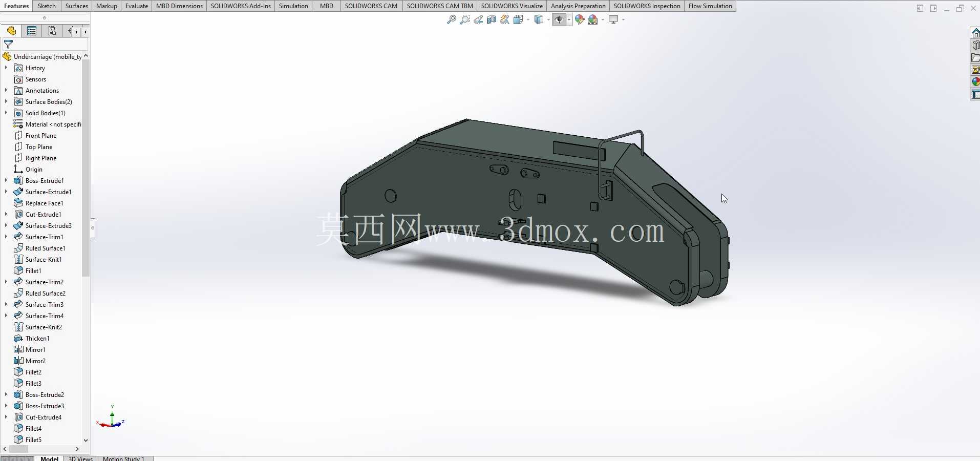Screen dimensions: 980x461
Task: Switch to the 3D Views bottom tab
Action: click(80, 458)
